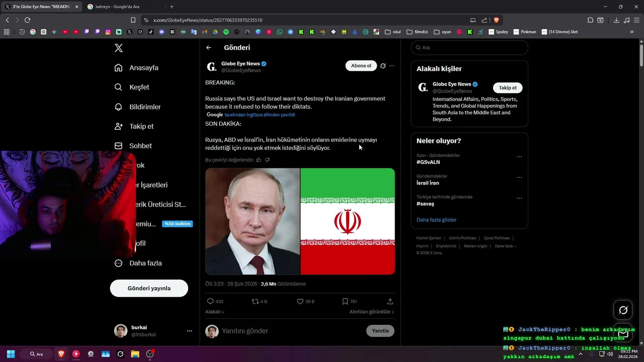Open Keşfet in the sidebar
Viewport: 644px width, 362px height.
click(x=132, y=87)
